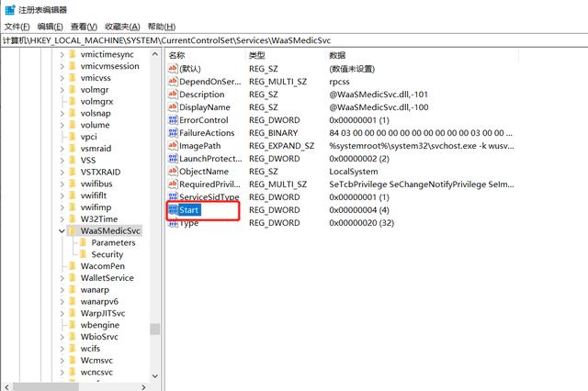The width and height of the screenshot is (588, 391).
Task: Open the 帮助(H) menu
Action: 162,27
